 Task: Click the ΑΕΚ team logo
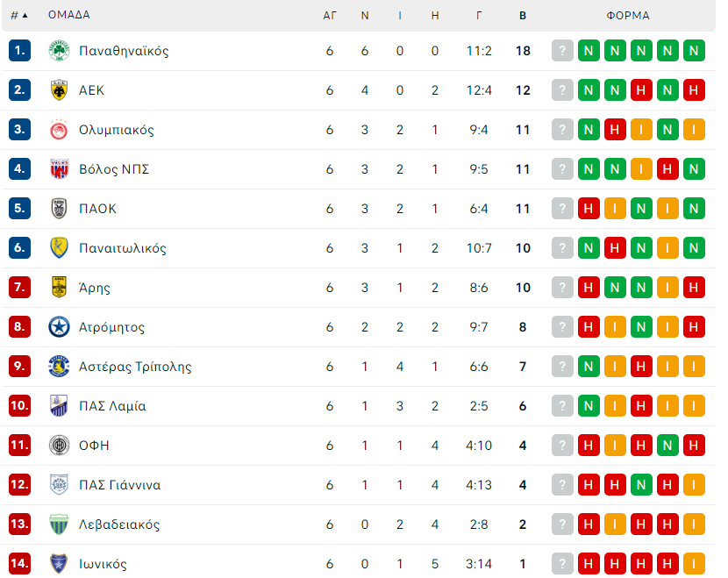tap(59, 90)
